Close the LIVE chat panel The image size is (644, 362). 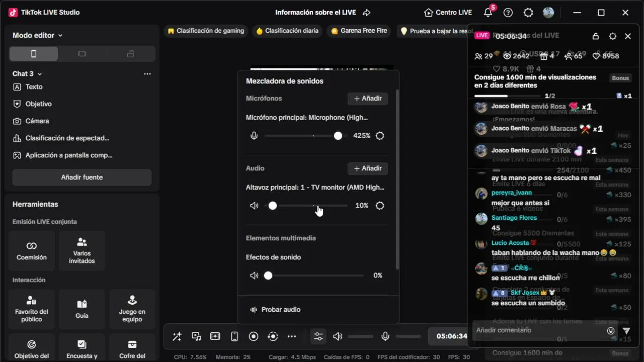pos(628,36)
